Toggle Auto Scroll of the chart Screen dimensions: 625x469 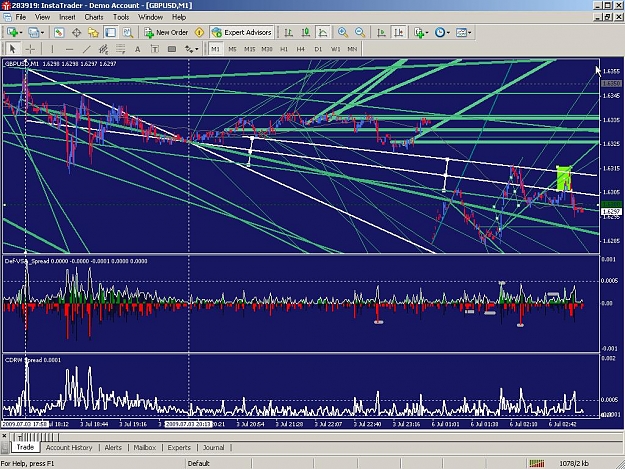tap(381, 33)
